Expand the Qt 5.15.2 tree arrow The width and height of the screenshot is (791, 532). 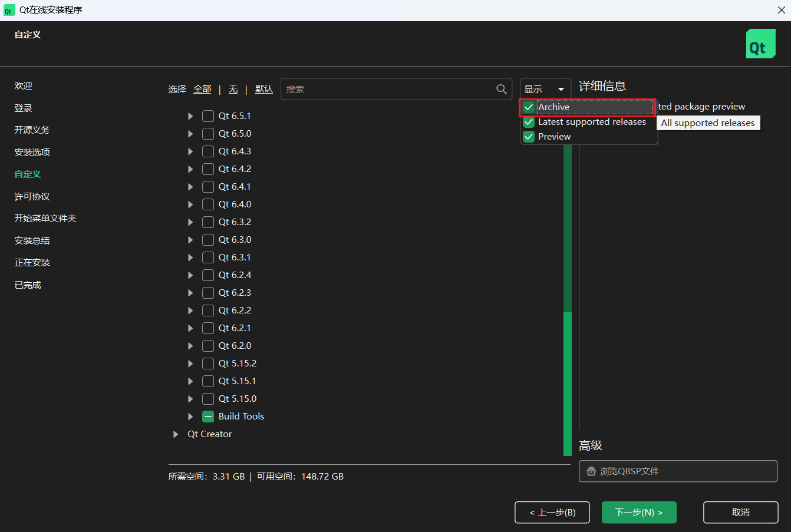190,364
